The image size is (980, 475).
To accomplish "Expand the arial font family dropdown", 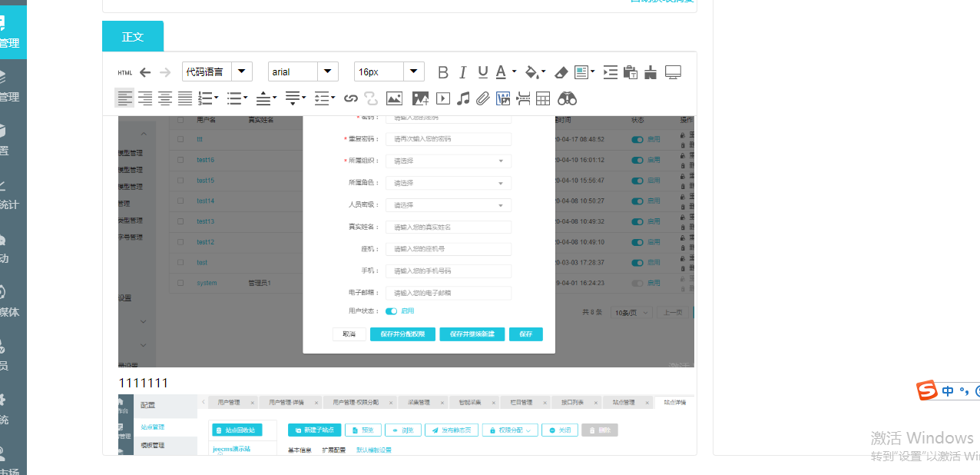I will [303, 71].
